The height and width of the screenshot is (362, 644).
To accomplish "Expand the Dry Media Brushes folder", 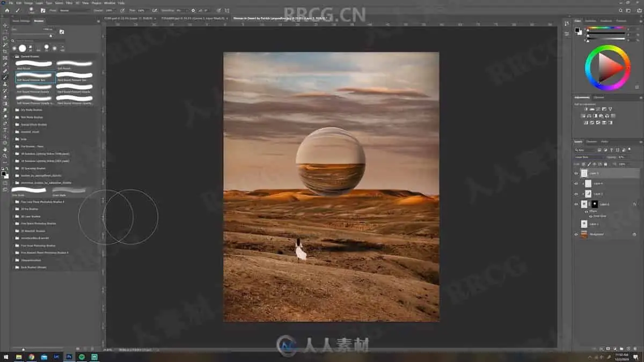I will pyautogui.click(x=13, y=110).
